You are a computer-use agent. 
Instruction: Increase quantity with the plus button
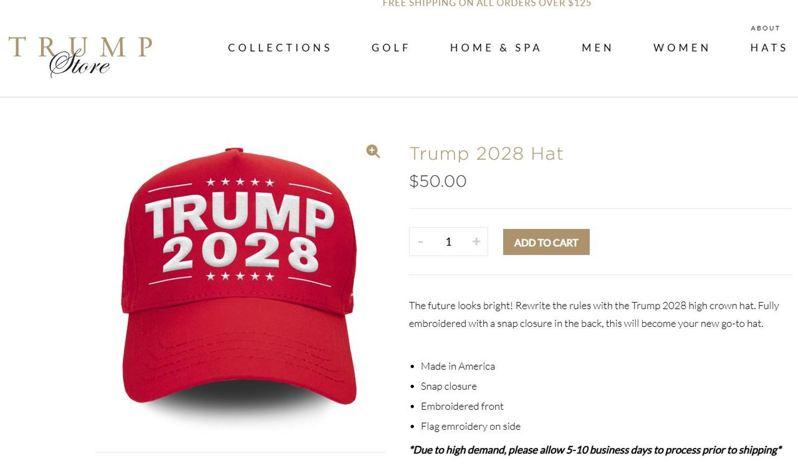476,241
